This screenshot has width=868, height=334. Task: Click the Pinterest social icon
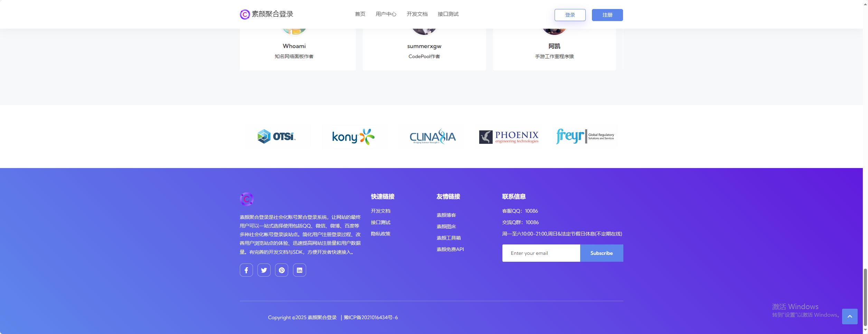pyautogui.click(x=282, y=270)
